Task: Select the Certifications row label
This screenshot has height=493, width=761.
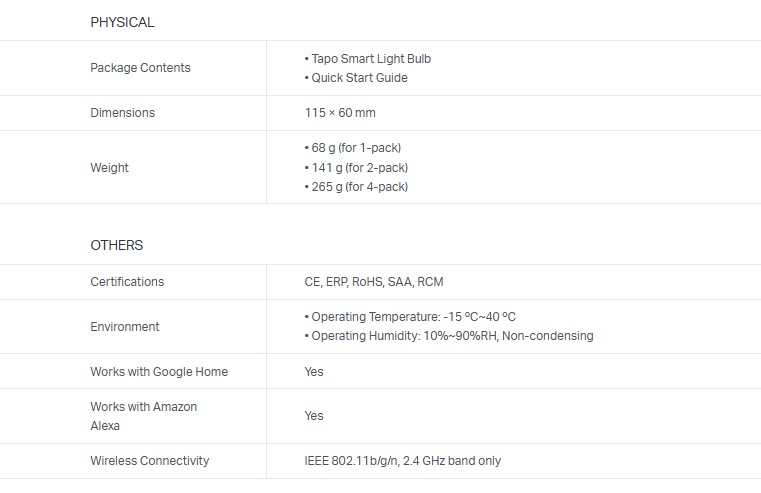Action: point(127,282)
